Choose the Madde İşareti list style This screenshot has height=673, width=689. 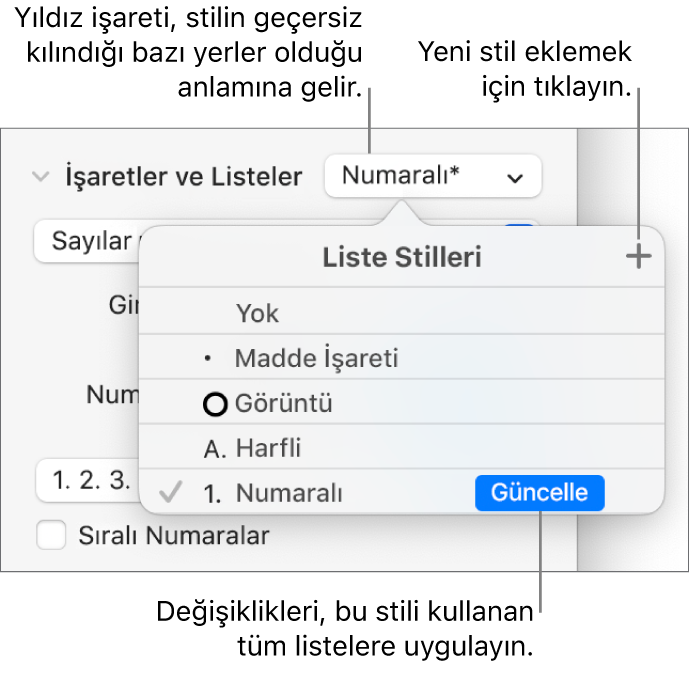tap(315, 359)
